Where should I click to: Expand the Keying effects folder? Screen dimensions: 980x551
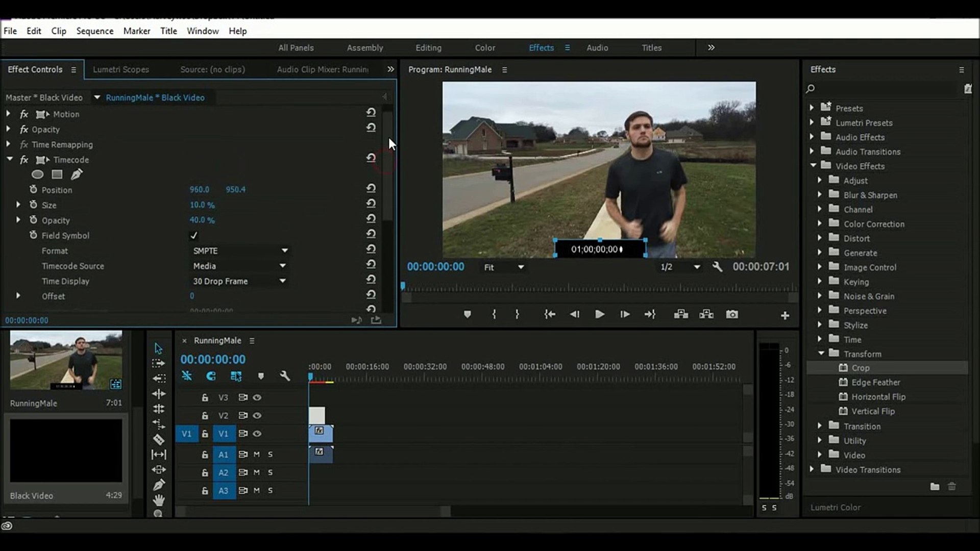tap(819, 282)
